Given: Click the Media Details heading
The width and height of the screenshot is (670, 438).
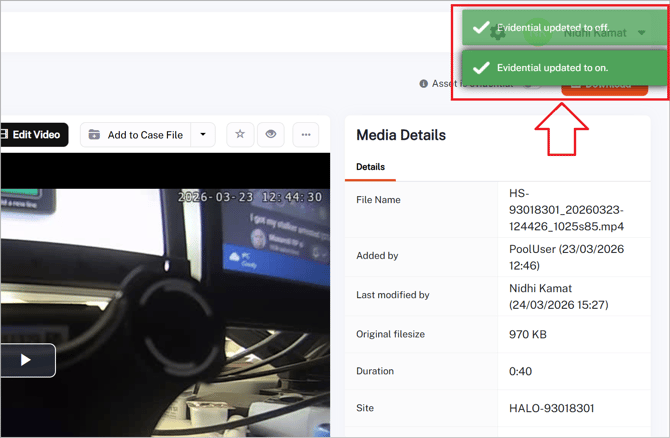Looking at the screenshot, I should tap(401, 135).
